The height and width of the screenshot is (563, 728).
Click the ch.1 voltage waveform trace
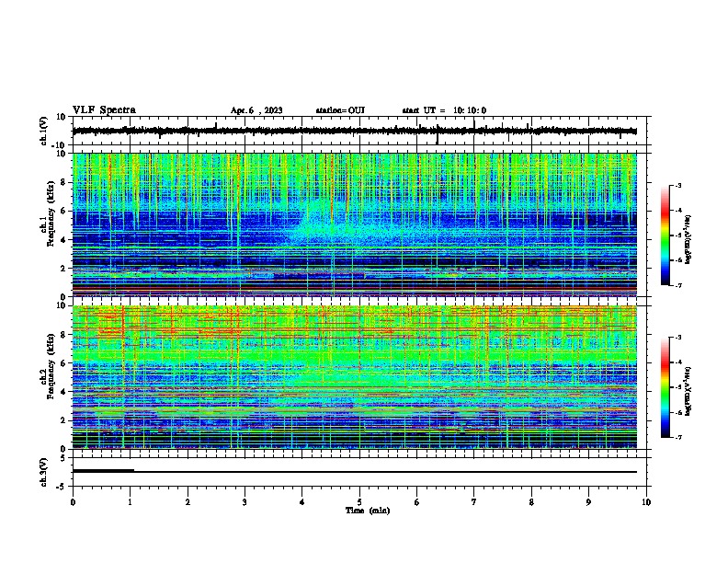pyautogui.click(x=354, y=131)
